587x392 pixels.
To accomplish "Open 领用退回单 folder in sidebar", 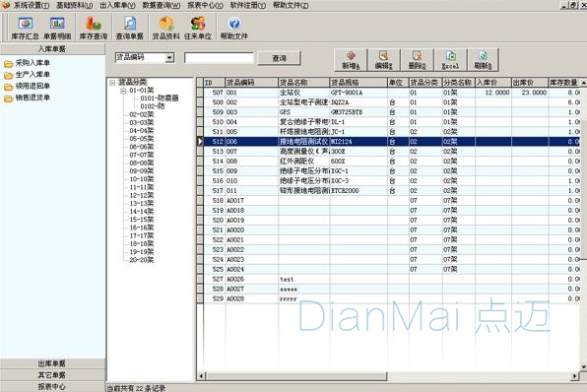I will point(27,86).
